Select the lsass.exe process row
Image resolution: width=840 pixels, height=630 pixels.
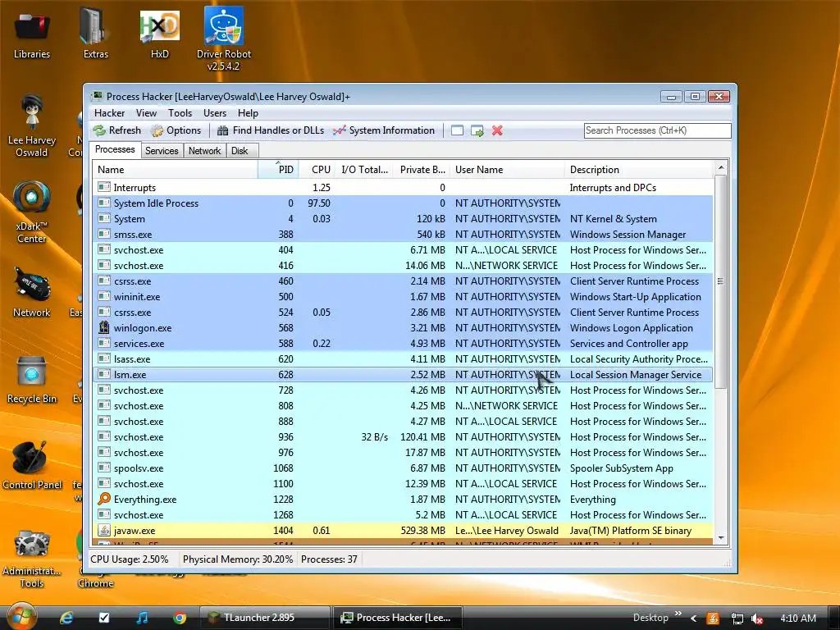[x=403, y=359]
